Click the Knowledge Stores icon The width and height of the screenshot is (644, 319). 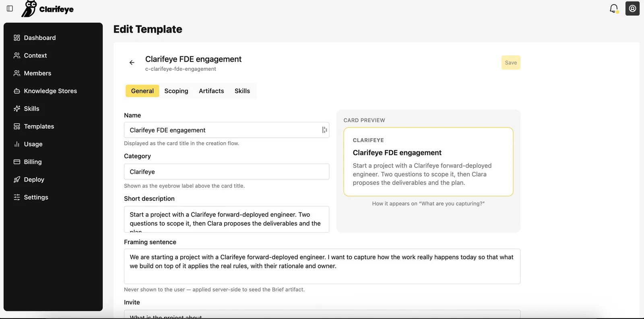(17, 91)
